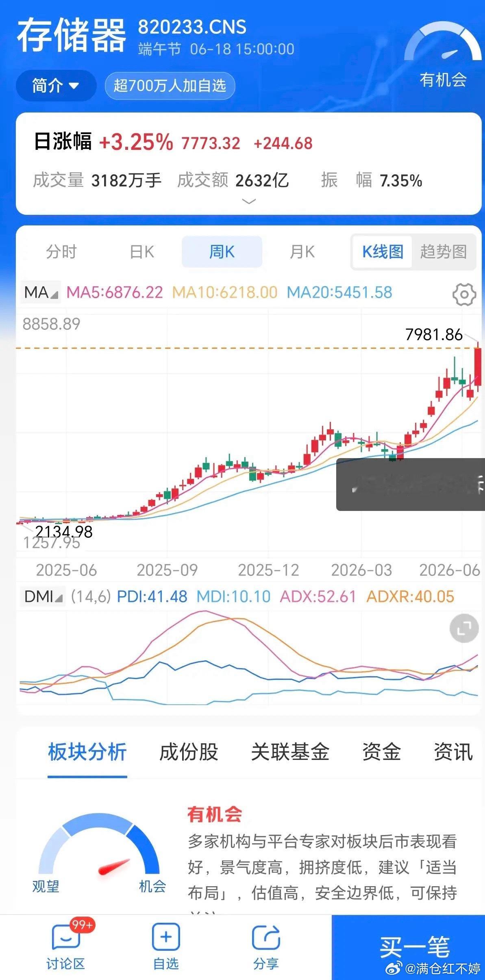The image size is (485, 980).
Task: Tap the MDI:10.10 label
Action: (233, 597)
